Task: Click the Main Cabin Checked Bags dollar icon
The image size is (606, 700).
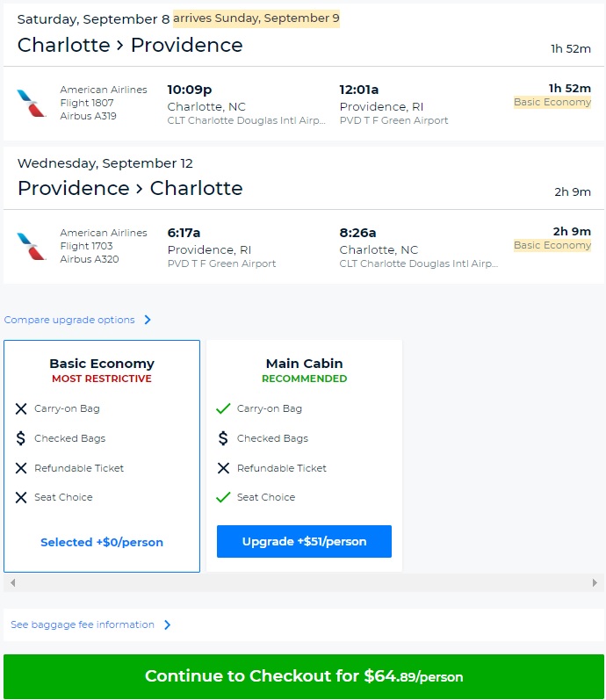Action: click(x=223, y=438)
